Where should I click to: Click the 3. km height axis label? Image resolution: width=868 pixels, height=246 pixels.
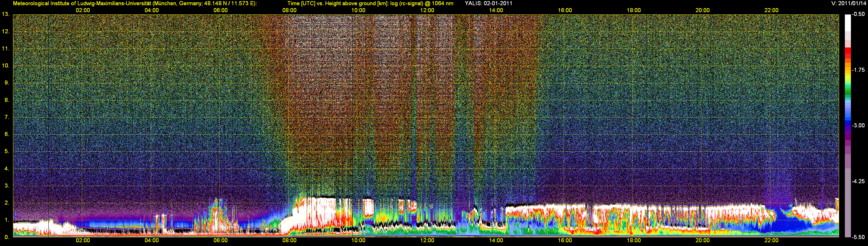7,186
